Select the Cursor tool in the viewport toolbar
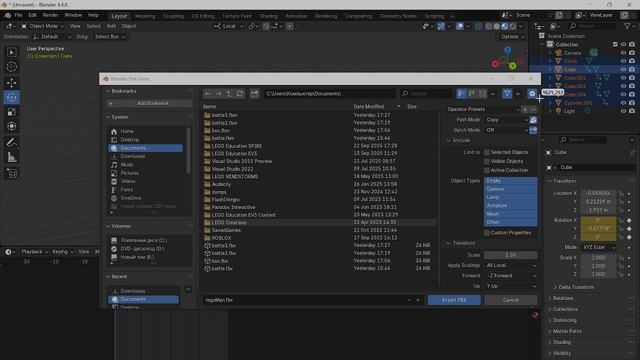 coord(11,67)
